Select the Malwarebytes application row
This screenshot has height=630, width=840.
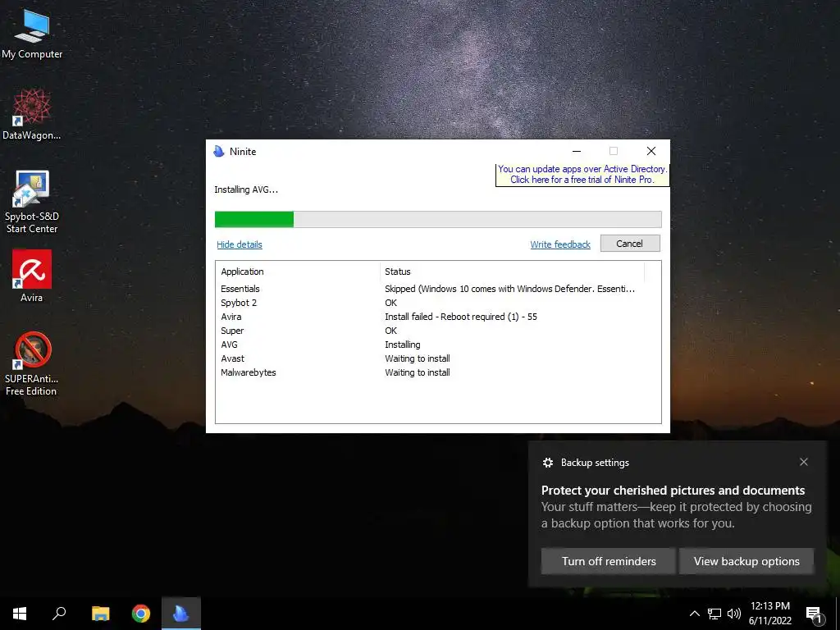tap(438, 372)
